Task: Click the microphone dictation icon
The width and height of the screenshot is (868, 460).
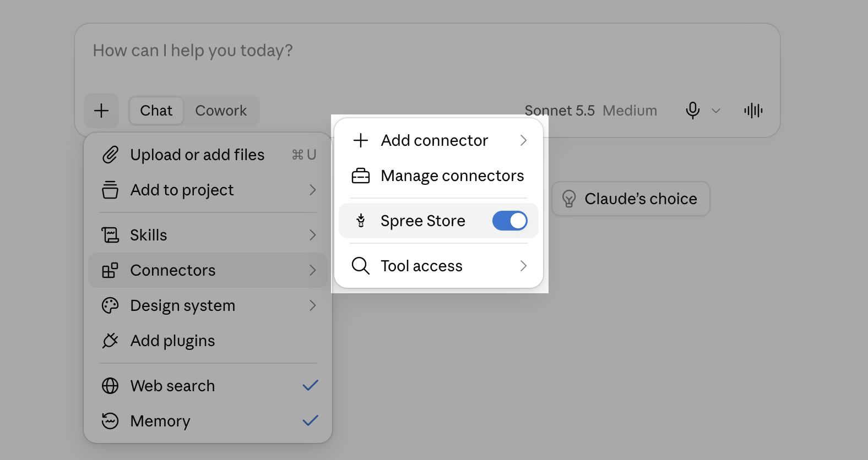Action: pyautogui.click(x=693, y=111)
